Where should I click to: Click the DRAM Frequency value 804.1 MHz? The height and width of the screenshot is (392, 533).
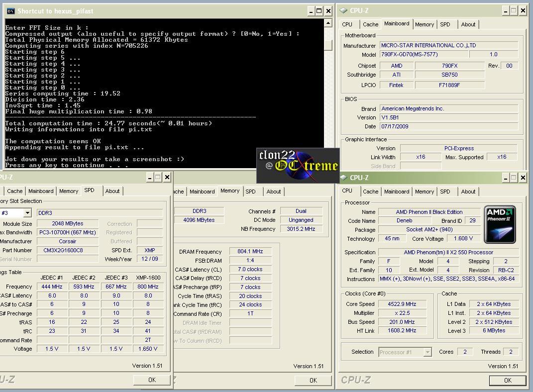(250, 251)
